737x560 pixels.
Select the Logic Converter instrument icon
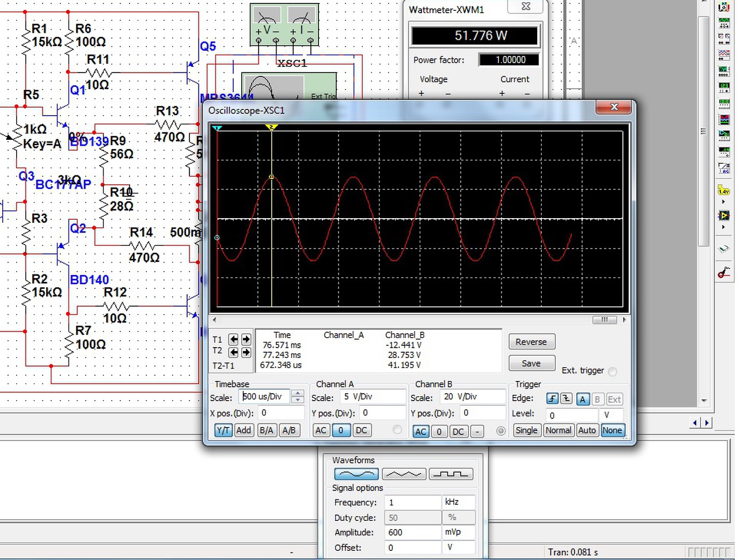tap(724, 136)
